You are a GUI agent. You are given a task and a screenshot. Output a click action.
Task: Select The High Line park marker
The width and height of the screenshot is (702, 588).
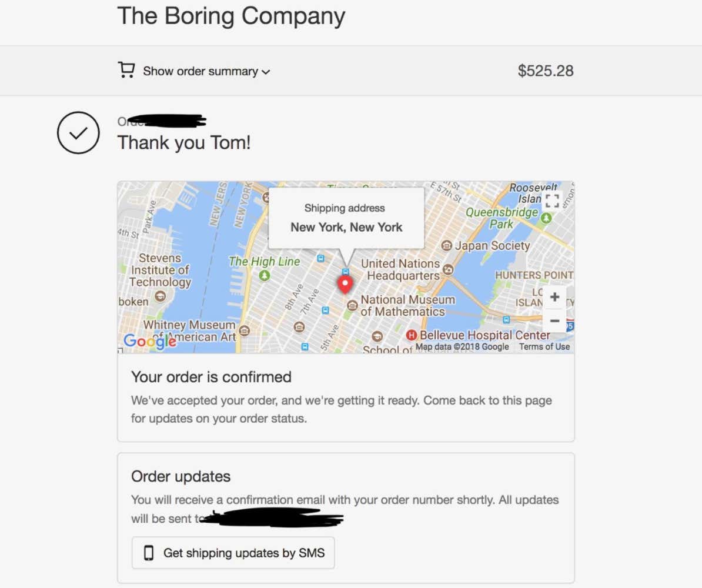265,275
